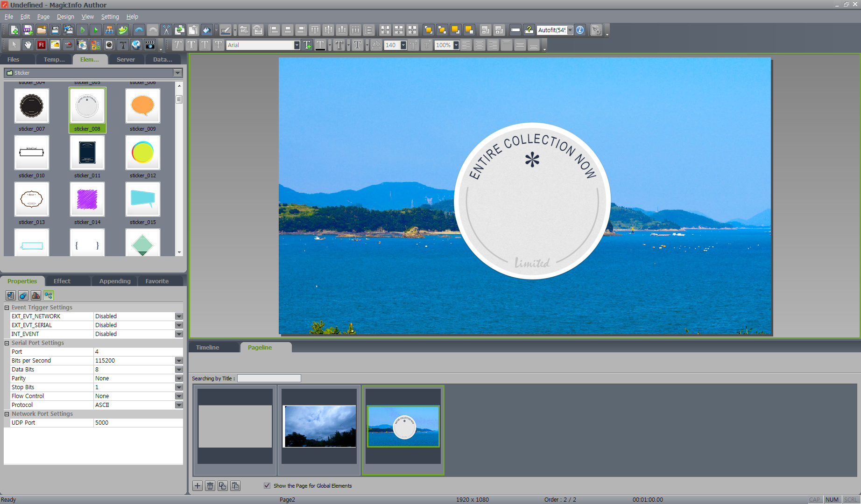Add a new page with plus button
861x504 pixels.
tap(198, 486)
